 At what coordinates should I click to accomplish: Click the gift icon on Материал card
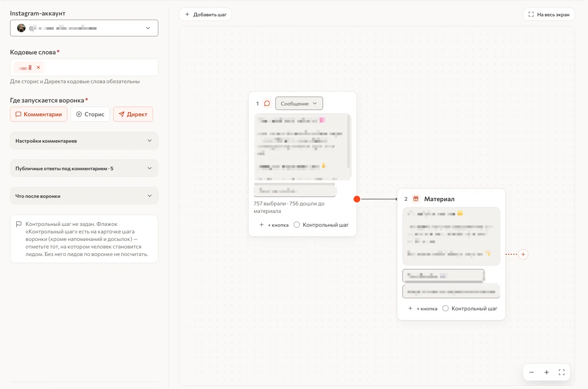pos(416,199)
